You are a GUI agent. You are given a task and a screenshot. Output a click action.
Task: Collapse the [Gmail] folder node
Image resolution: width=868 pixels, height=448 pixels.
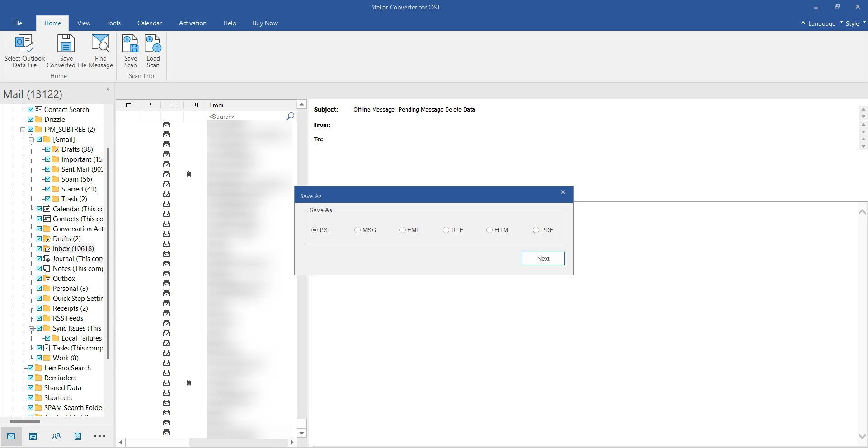(32, 140)
